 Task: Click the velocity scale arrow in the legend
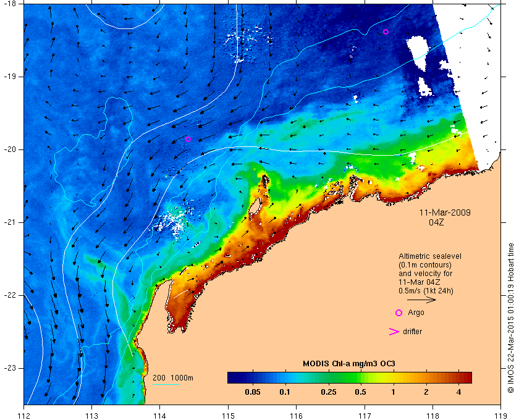[421, 300]
